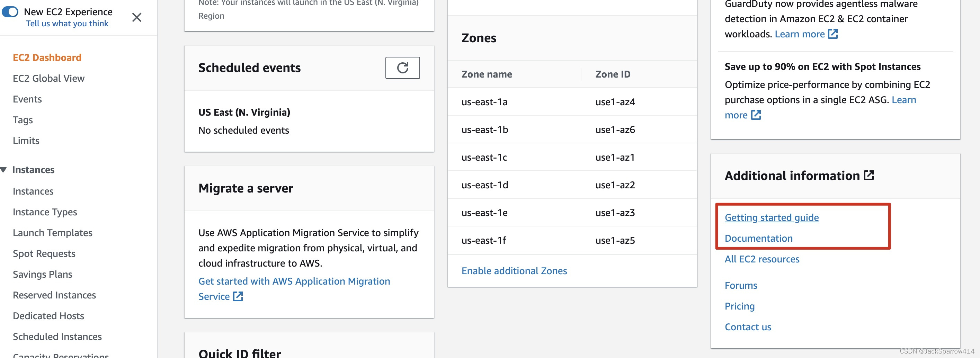Toggle the New EC2 Experience switch

point(10,12)
